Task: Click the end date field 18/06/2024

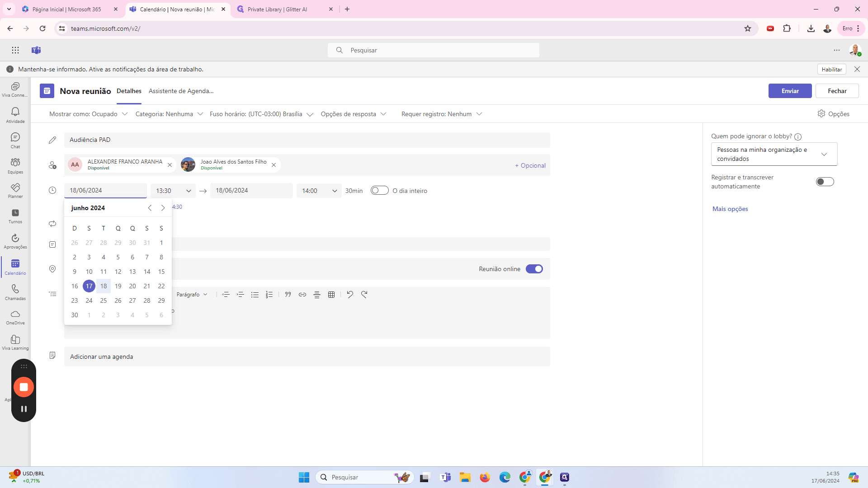Action: pos(251,191)
